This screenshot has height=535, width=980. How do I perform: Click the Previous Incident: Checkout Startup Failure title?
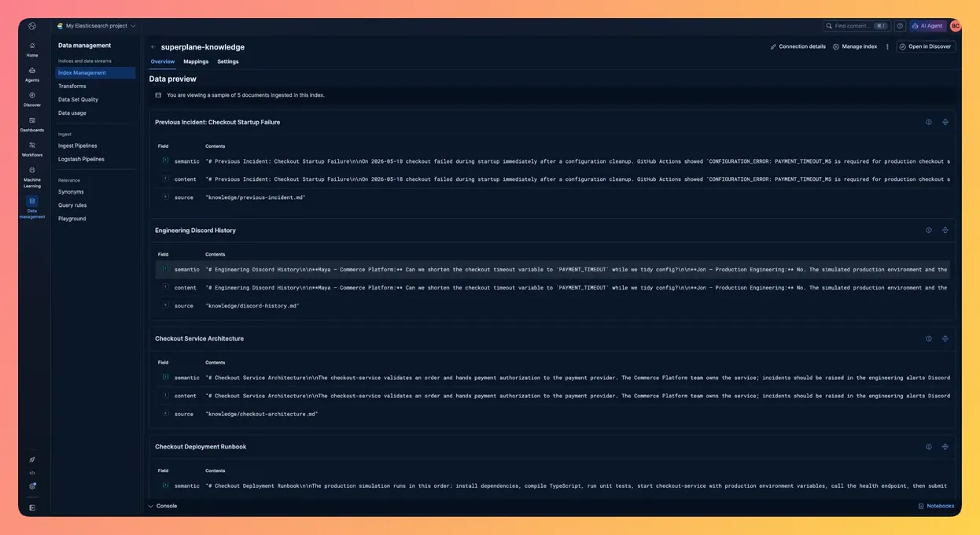coord(217,122)
